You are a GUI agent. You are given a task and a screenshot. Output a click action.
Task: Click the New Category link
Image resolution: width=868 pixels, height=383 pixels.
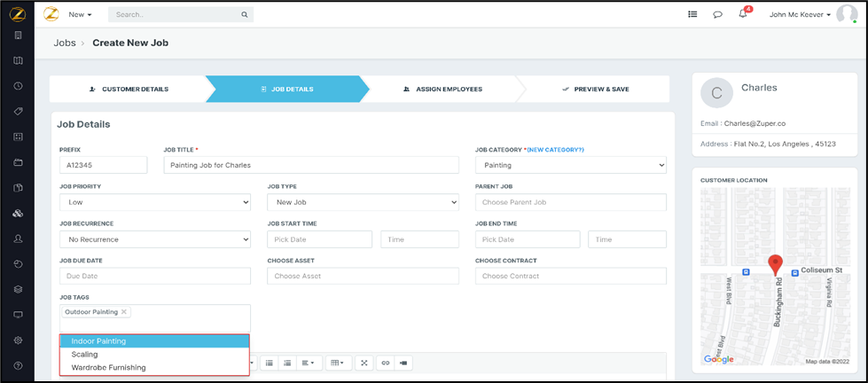(x=555, y=150)
